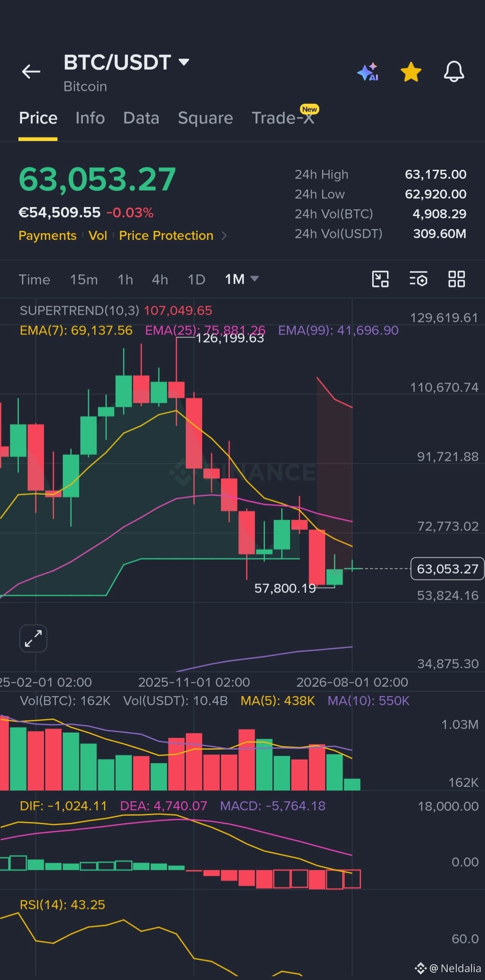Tap the -0.03% price change value
The width and height of the screenshot is (485, 980).
pos(130,212)
